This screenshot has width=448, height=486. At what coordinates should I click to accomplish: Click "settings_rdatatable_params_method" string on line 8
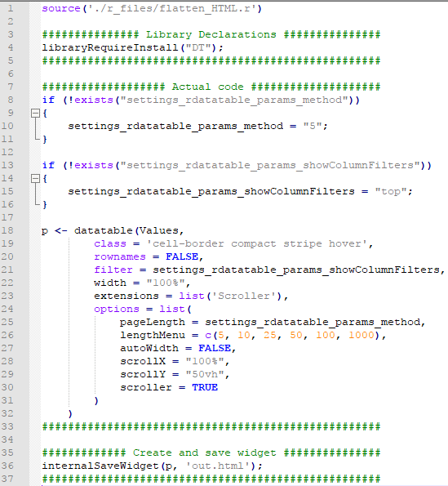coord(234,100)
